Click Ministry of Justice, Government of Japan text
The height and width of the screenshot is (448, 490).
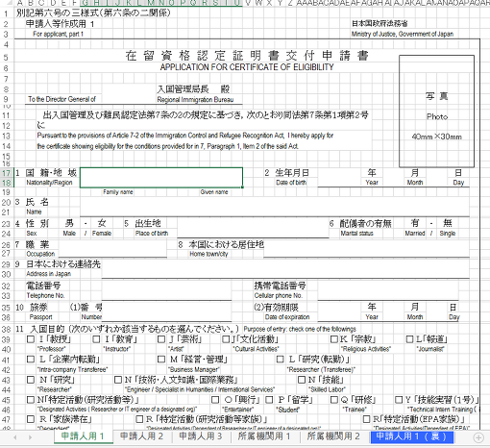point(403,34)
